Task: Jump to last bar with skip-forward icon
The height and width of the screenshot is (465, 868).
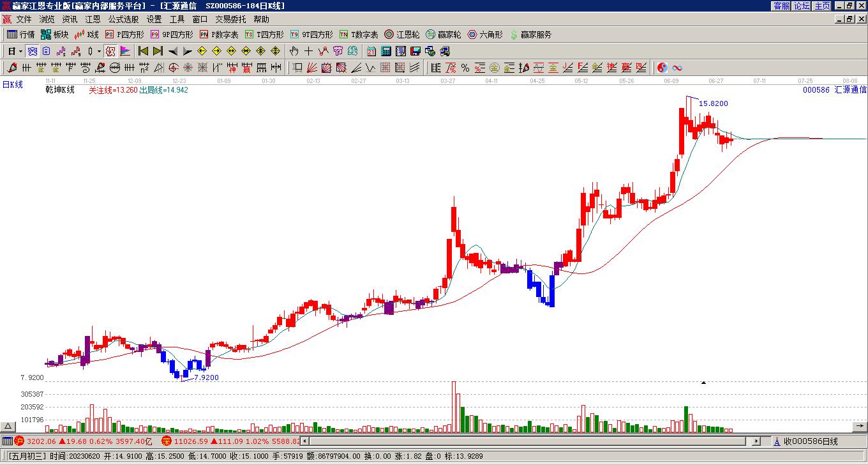Action: click(x=157, y=51)
